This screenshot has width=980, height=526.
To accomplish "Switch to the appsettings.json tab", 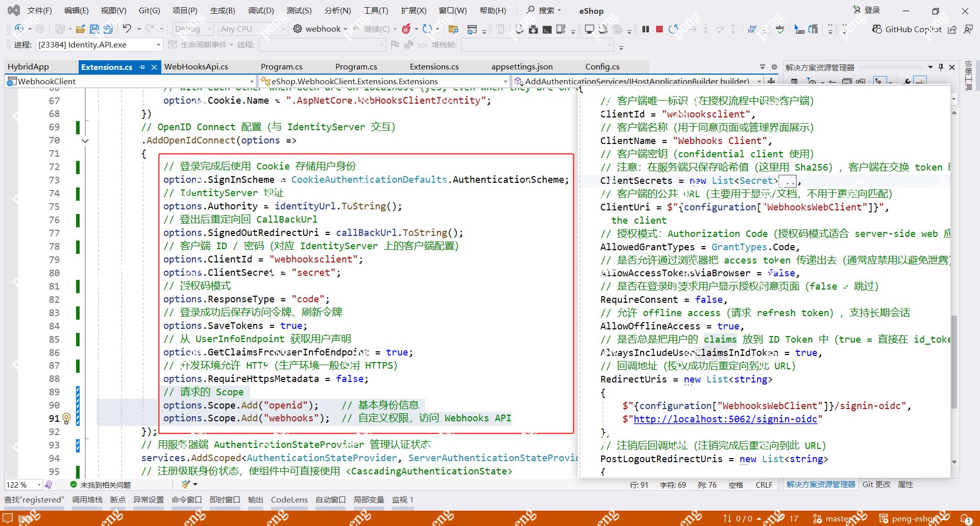I will 522,67.
